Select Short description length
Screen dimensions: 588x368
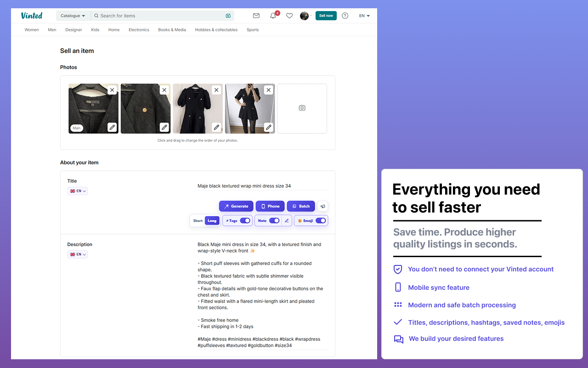(x=198, y=221)
